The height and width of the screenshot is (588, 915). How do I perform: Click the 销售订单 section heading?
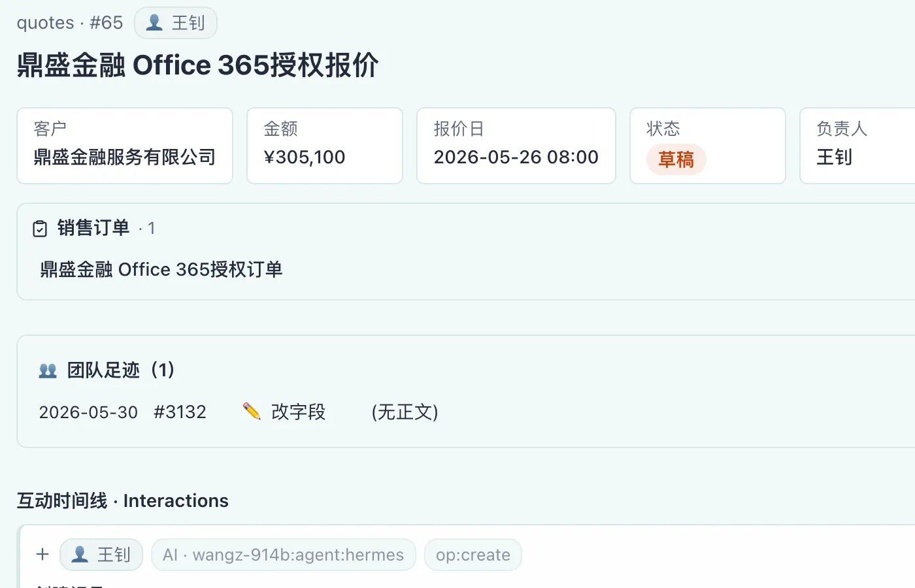pos(93,228)
